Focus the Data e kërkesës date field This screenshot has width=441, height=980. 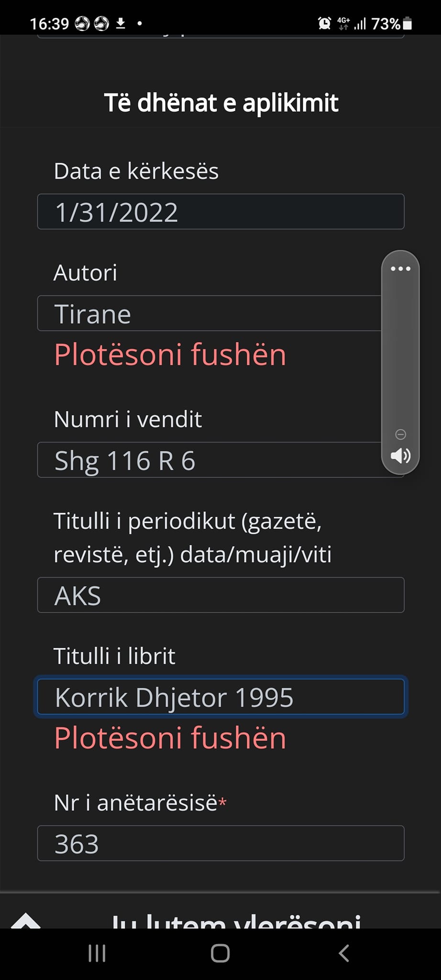(x=220, y=212)
